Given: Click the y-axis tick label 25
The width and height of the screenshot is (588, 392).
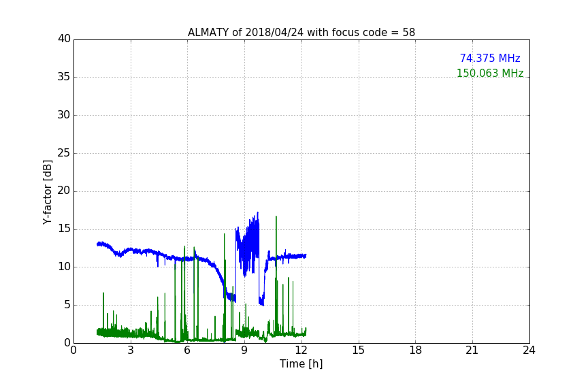Looking at the screenshot, I should tap(64, 152).
